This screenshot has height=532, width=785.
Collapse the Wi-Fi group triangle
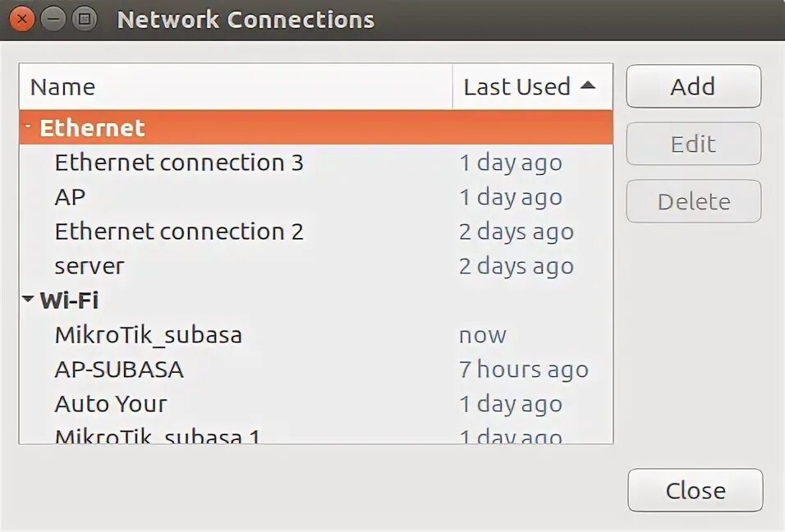[29, 300]
